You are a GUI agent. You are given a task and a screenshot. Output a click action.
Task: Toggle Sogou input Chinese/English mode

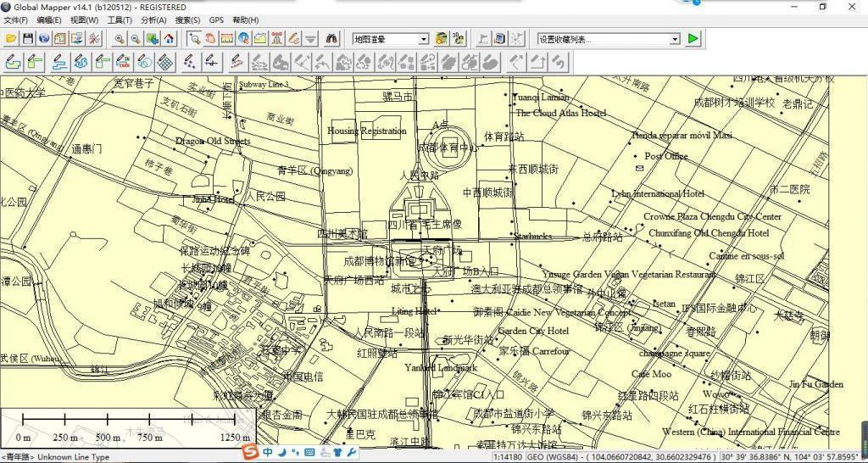pos(268,453)
